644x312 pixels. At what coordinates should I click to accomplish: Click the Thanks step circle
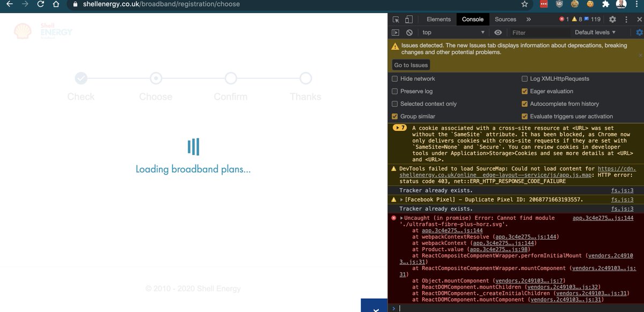click(306, 79)
